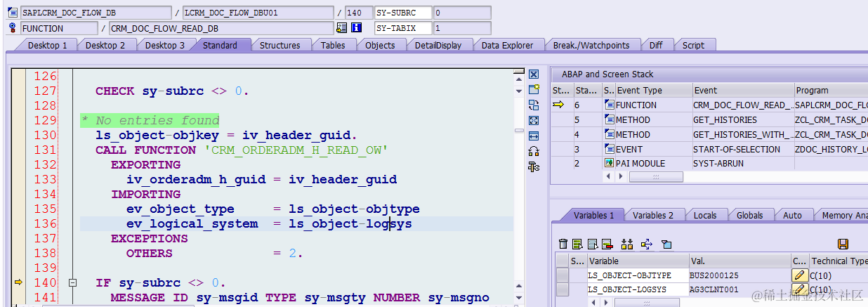Click the event type icon beside FUNCTION field
The image size is (868, 307).
12,28
